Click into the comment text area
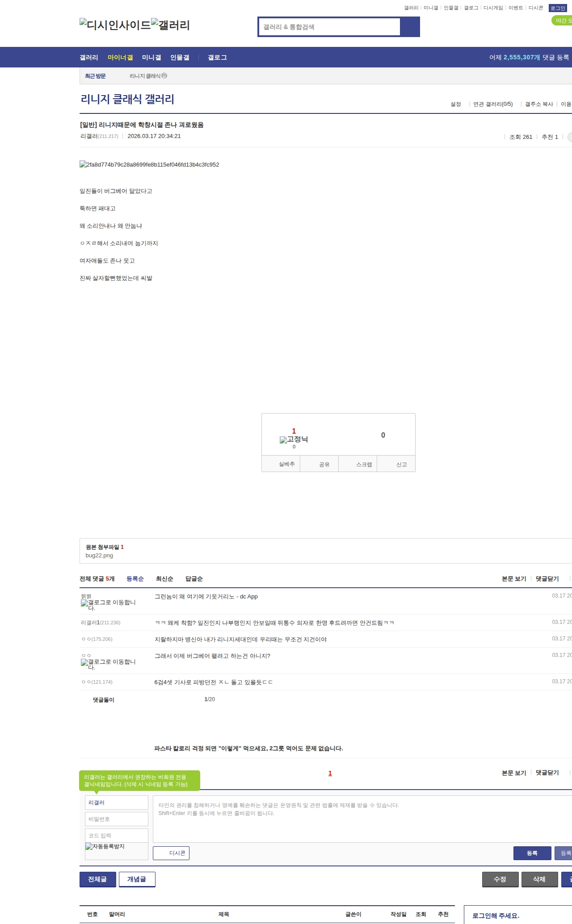Viewport: 572px width, 924px height. pyautogui.click(x=362, y=819)
